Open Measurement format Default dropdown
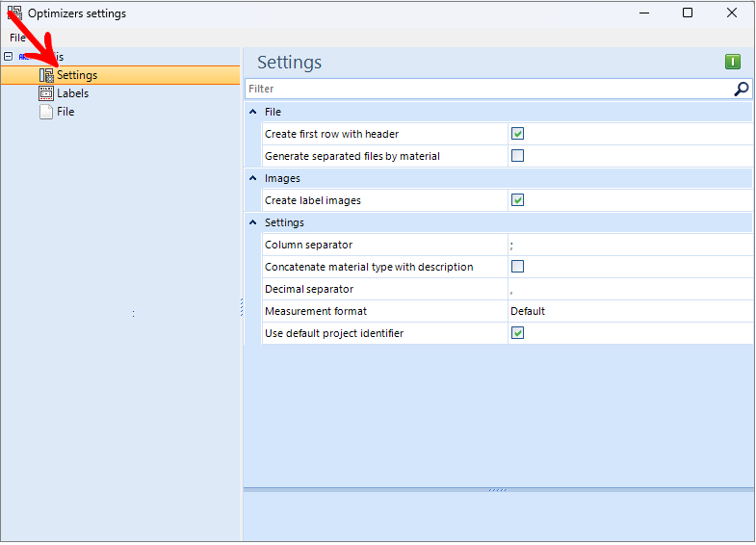The image size is (756, 545). [630, 311]
